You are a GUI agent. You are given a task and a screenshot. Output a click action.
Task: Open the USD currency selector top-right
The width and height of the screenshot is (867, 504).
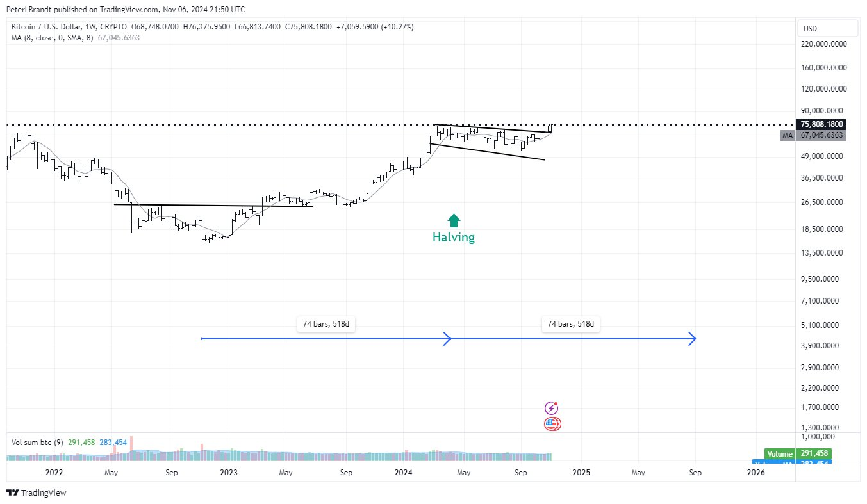coord(827,28)
